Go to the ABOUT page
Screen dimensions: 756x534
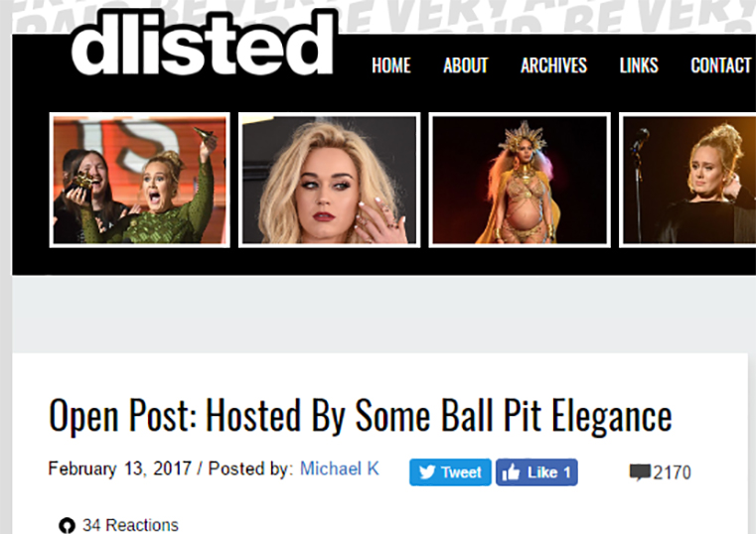click(466, 66)
